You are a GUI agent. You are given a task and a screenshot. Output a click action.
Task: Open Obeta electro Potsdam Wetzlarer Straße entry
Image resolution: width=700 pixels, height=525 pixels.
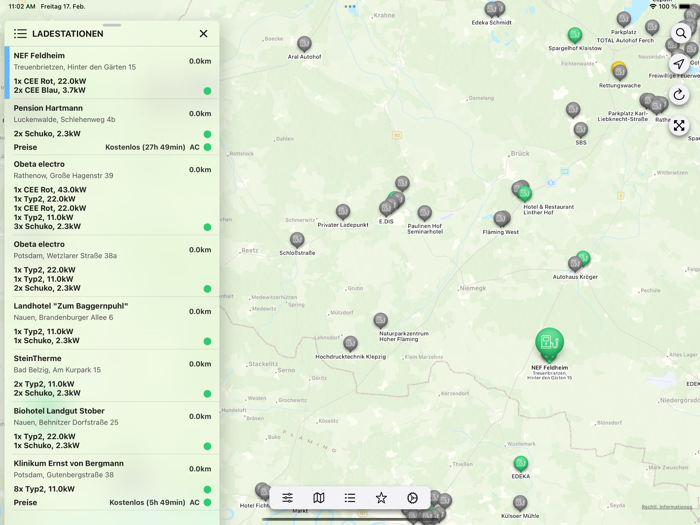tap(112, 266)
